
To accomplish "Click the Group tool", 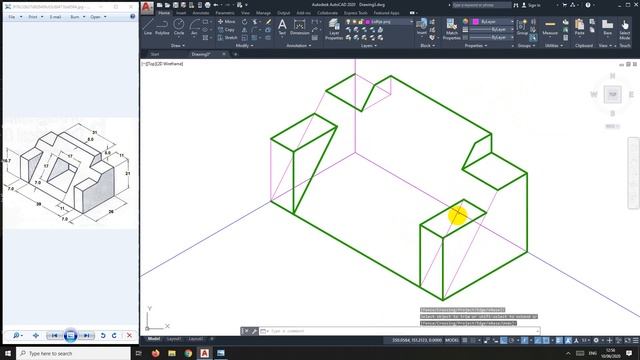I will 522,27.
